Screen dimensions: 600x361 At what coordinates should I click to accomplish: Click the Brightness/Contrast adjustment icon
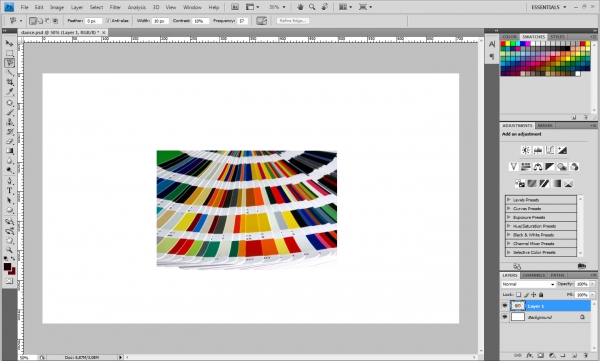coord(526,150)
